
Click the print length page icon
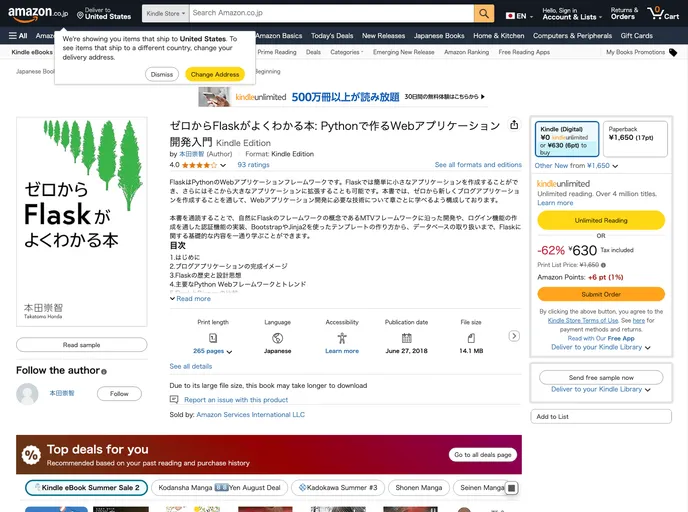pos(213,338)
